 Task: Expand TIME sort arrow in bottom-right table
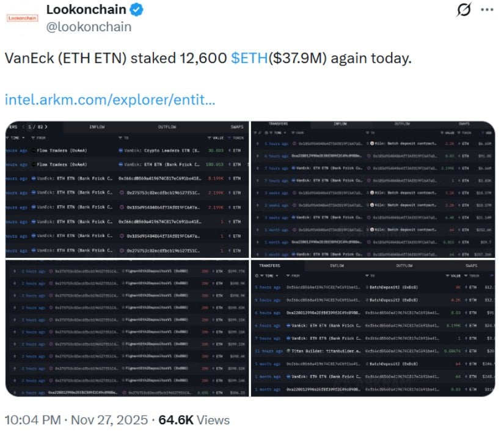pos(277,276)
